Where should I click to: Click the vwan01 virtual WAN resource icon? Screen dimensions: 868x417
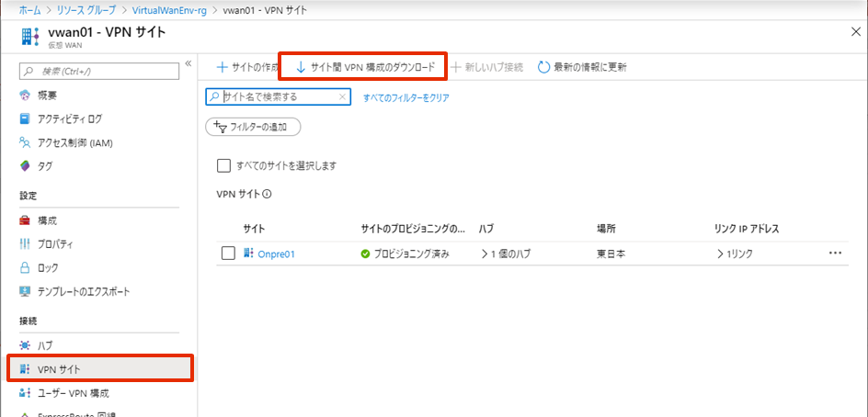29,37
